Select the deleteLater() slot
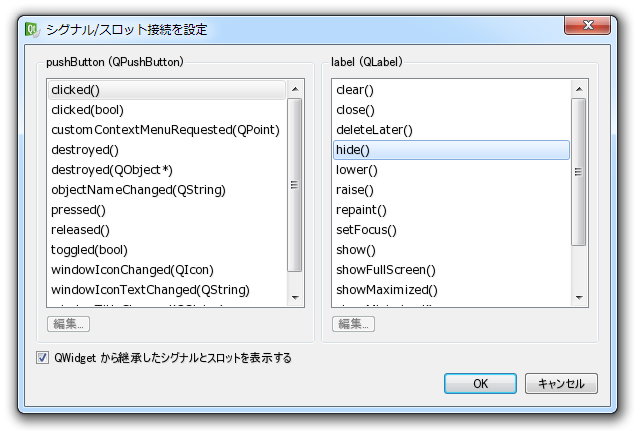 (x=451, y=130)
